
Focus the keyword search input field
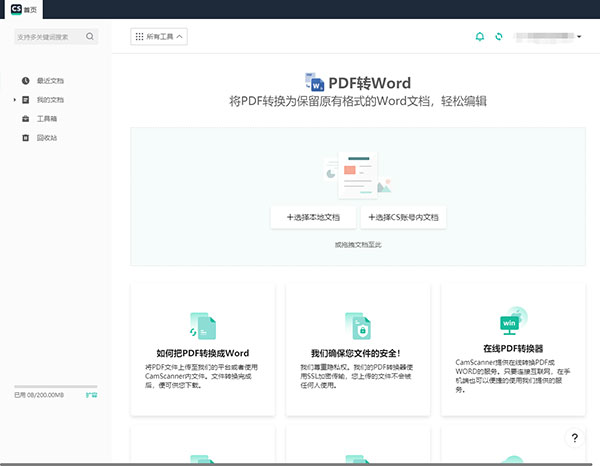click(x=48, y=37)
